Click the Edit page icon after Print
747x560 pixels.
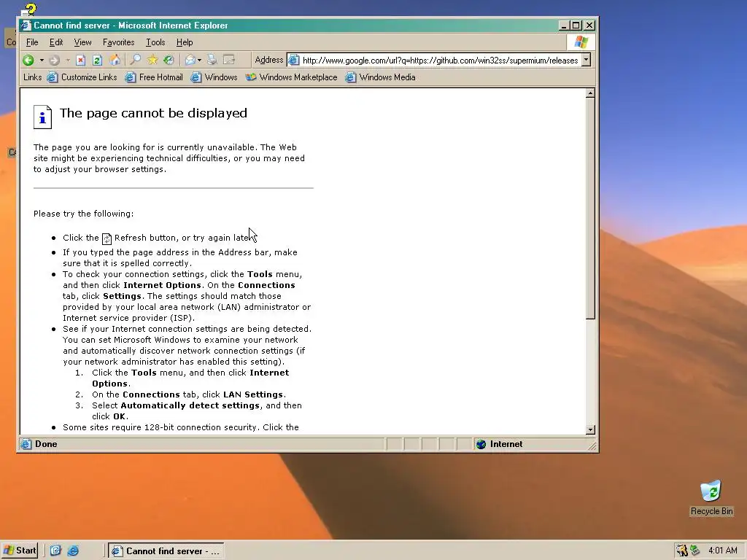229,60
